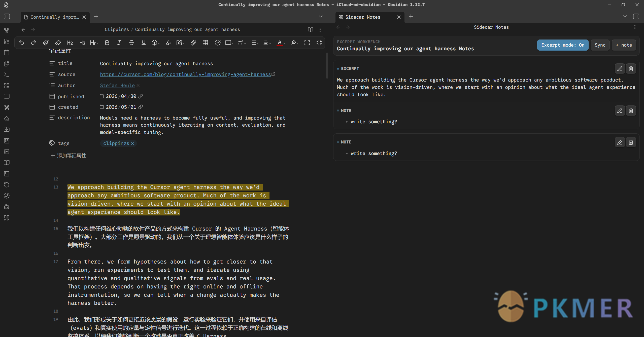Edit the published date field
The width and height of the screenshot is (644, 337).
click(x=121, y=96)
